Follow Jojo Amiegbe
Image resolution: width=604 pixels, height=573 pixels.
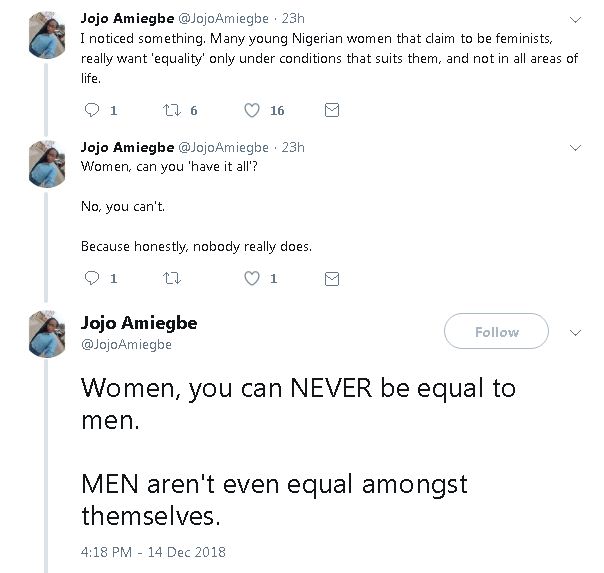click(496, 332)
